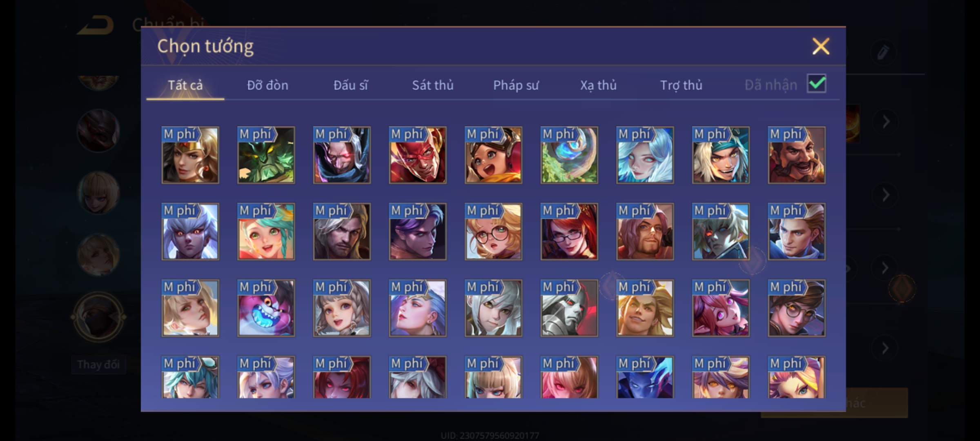Viewport: 980px width, 441px height.
Task: Choose the brown-haired boy with round glasses
Action: point(796,308)
